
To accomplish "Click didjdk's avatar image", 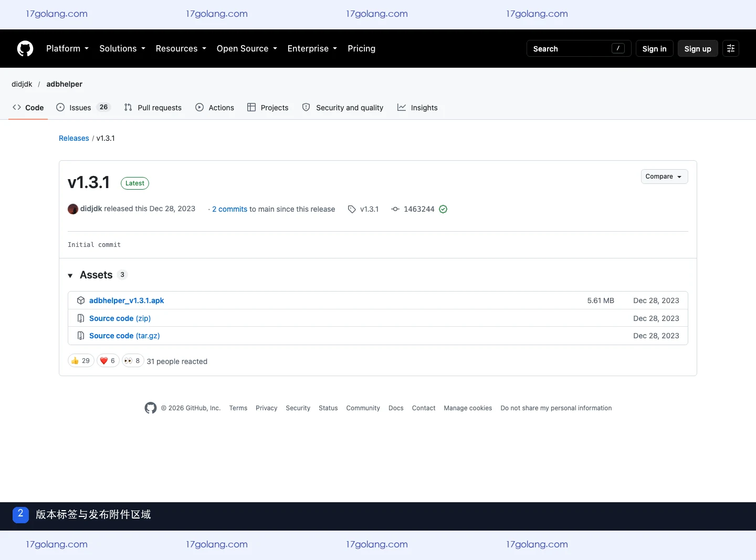I will [73, 209].
